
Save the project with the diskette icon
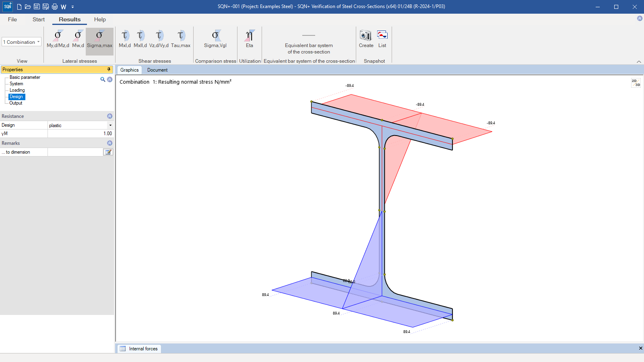coord(37,7)
